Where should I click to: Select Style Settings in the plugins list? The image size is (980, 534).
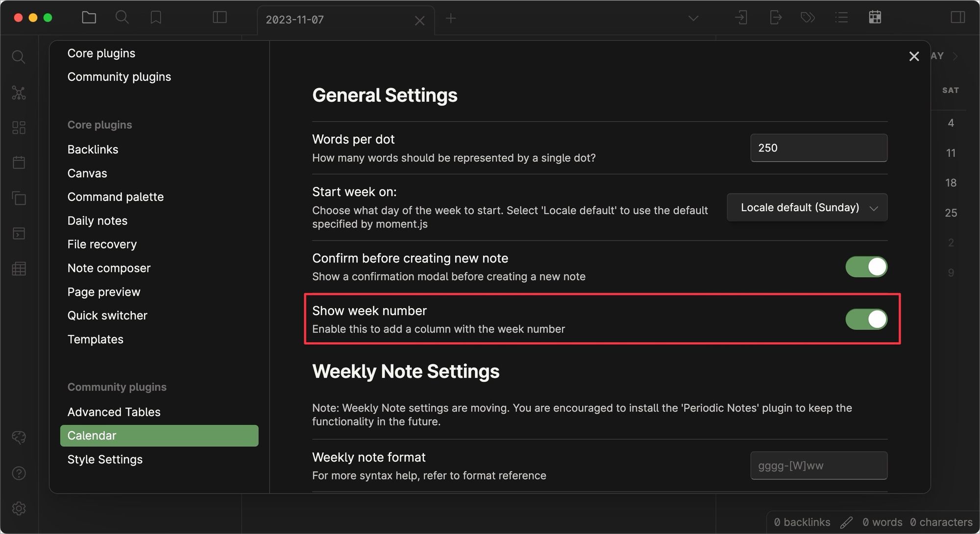(x=104, y=459)
